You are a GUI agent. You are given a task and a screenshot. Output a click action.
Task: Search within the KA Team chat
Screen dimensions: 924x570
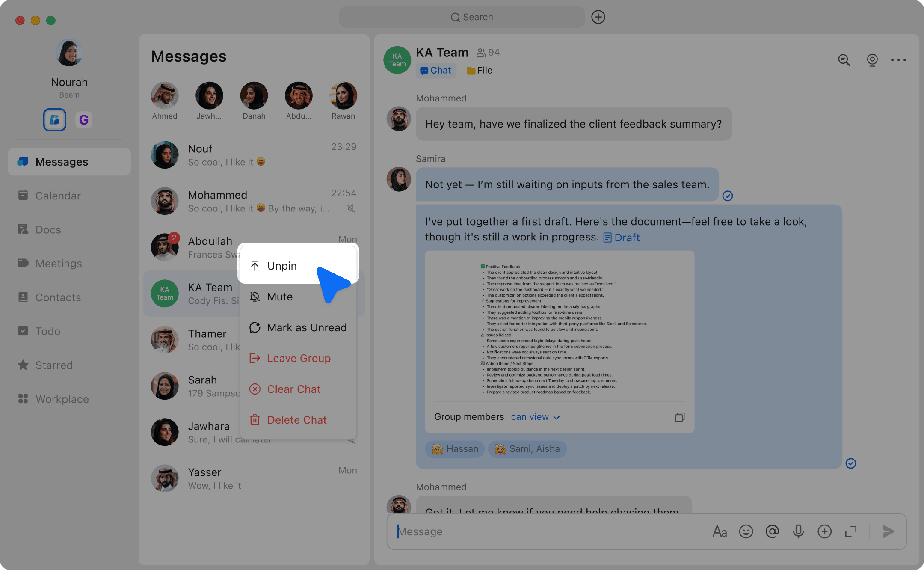[x=844, y=60]
